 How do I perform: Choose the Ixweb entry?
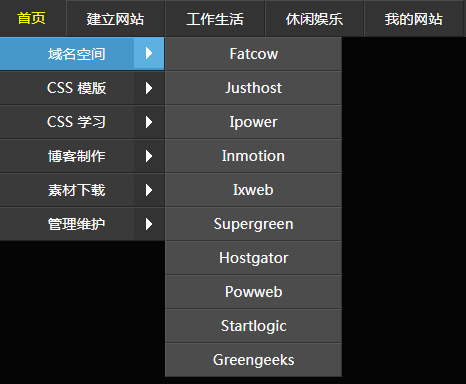pos(253,190)
